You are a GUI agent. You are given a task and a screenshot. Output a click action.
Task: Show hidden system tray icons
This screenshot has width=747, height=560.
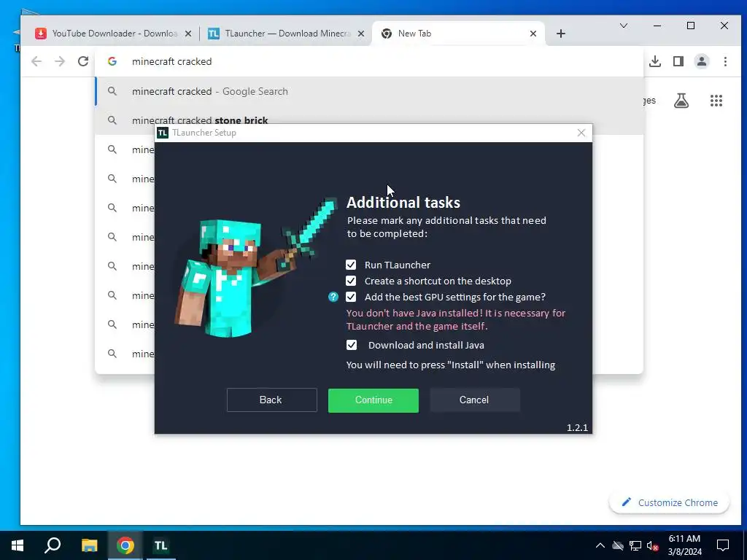(x=600, y=545)
